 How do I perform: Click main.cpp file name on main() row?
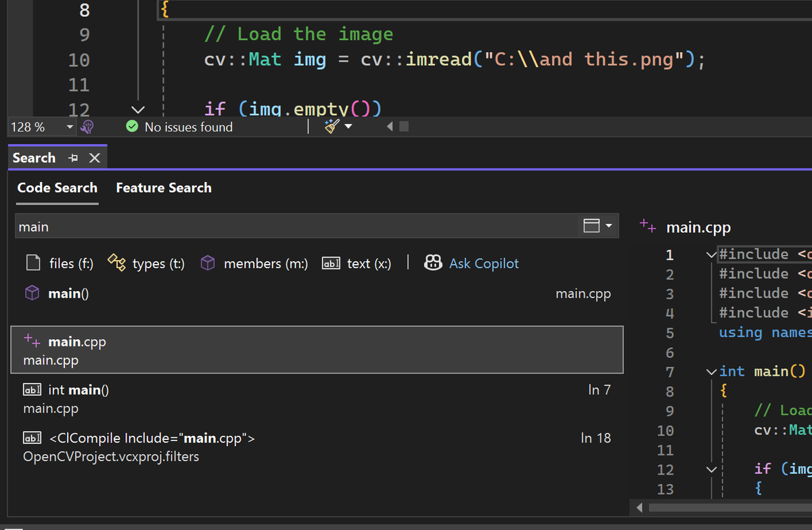pyautogui.click(x=583, y=294)
